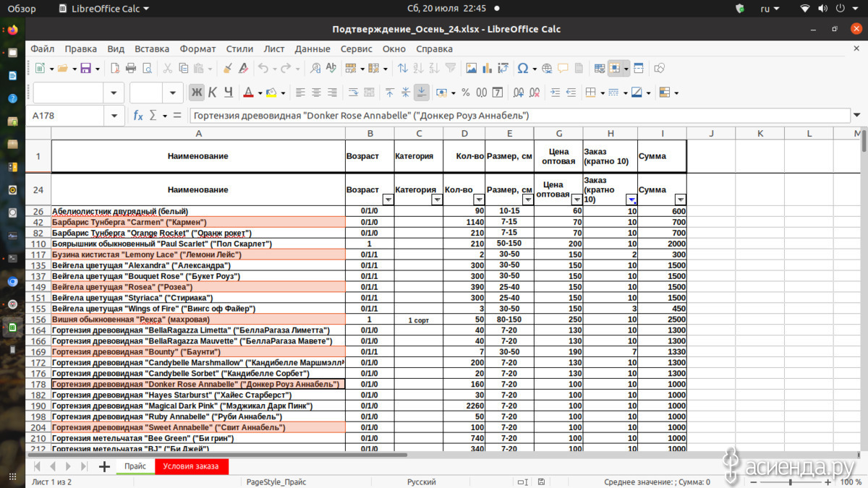Click the Draw Functions shapes icon
868x488 pixels.
pyautogui.click(x=659, y=69)
